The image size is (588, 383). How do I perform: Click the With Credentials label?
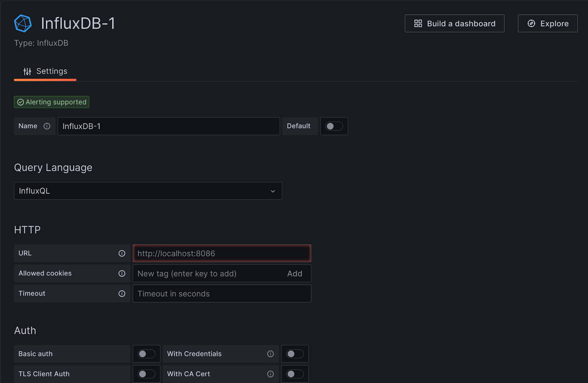pyautogui.click(x=194, y=354)
